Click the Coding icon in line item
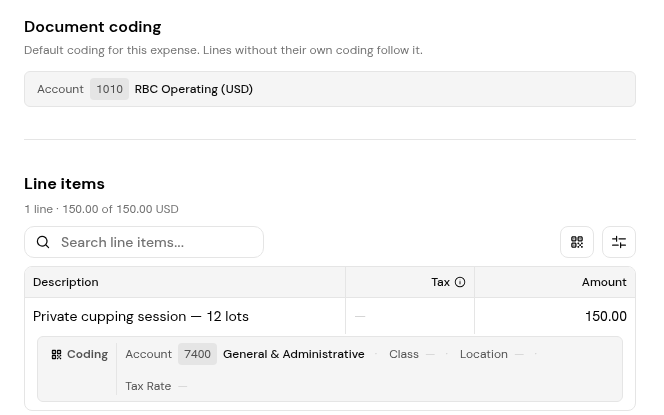664x415 pixels. [56, 354]
